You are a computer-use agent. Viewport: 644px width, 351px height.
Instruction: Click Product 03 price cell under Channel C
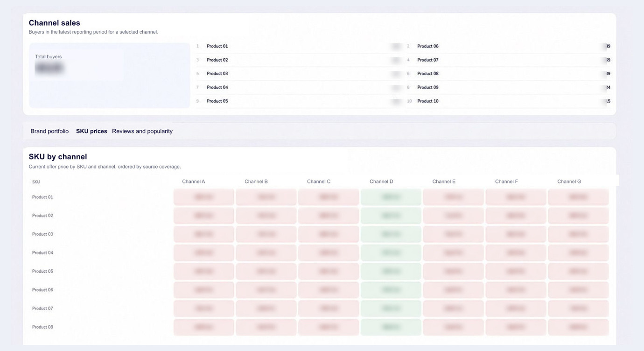329,234
